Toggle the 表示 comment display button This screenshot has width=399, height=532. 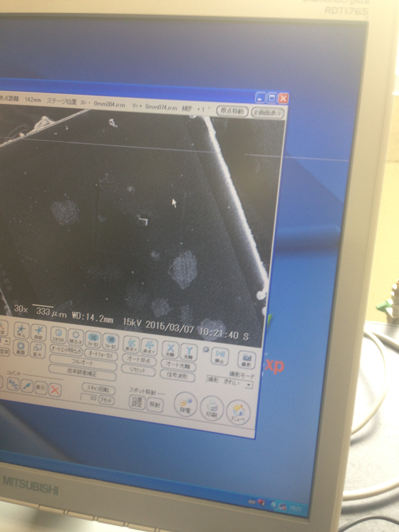pos(41,387)
